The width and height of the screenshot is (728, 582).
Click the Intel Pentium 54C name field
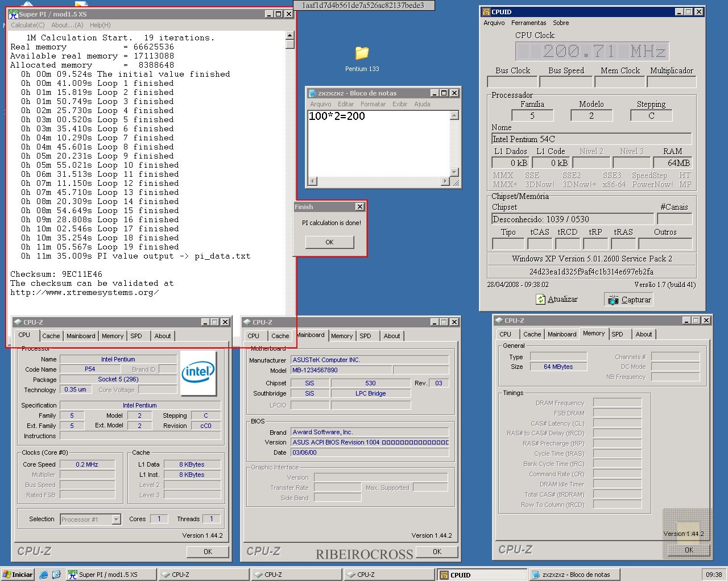(591, 139)
